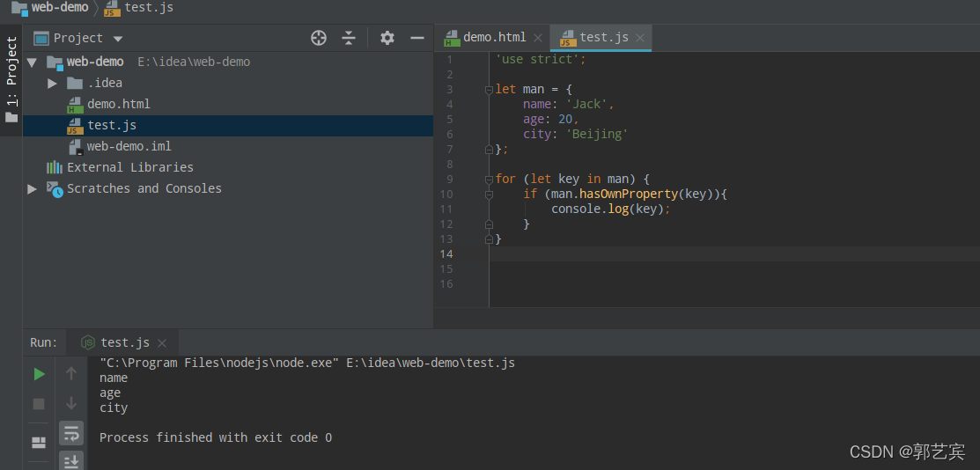Click line number 14 in the gutter
This screenshot has width=980, height=470.
pyautogui.click(x=446, y=253)
